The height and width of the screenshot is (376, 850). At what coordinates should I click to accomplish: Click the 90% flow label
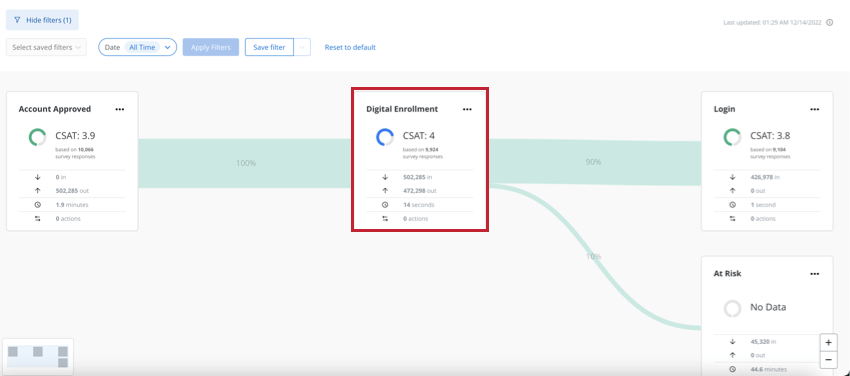pyautogui.click(x=594, y=162)
